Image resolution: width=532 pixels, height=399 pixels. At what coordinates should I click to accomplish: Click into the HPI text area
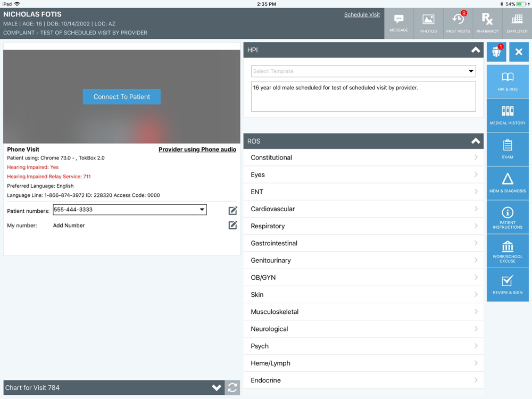click(x=363, y=96)
